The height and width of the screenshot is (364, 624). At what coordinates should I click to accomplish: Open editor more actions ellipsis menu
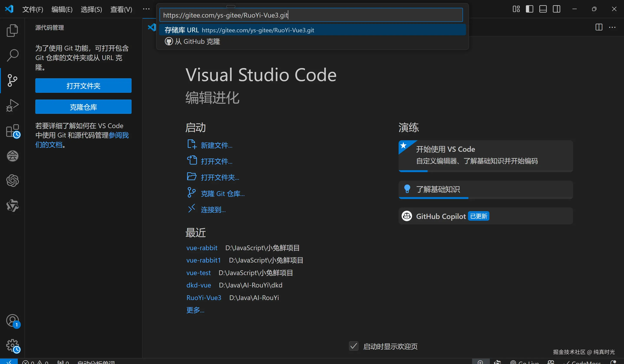click(x=612, y=27)
